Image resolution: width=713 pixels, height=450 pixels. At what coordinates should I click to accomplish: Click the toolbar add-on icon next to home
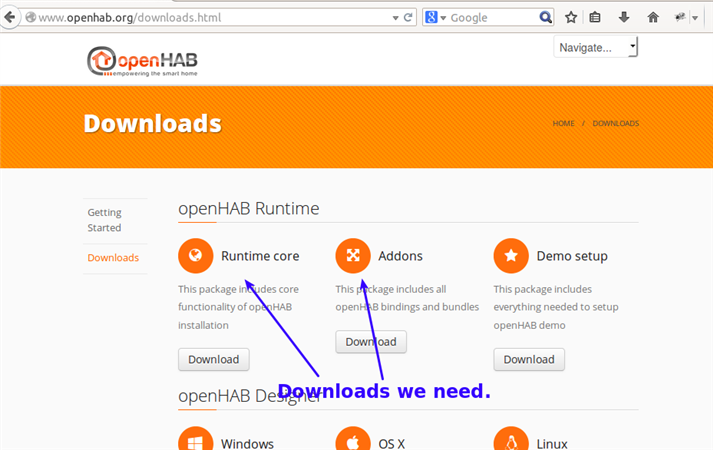tap(680, 18)
